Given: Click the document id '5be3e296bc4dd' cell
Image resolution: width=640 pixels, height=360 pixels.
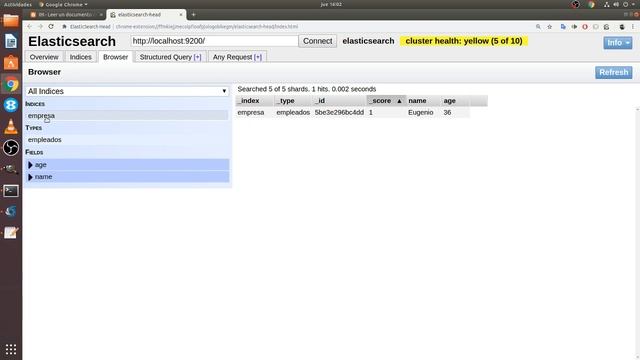Looking at the screenshot, I should click(x=339, y=112).
